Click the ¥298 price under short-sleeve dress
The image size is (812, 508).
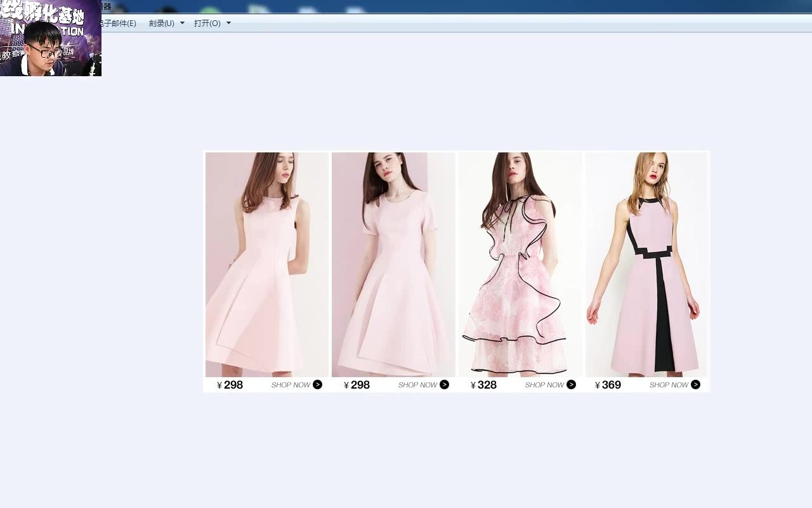coord(357,385)
